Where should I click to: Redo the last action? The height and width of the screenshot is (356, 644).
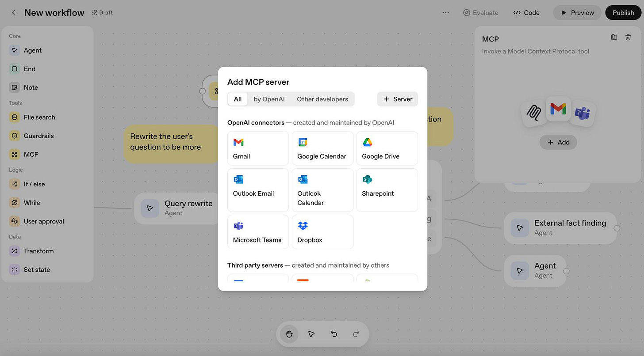tap(356, 334)
